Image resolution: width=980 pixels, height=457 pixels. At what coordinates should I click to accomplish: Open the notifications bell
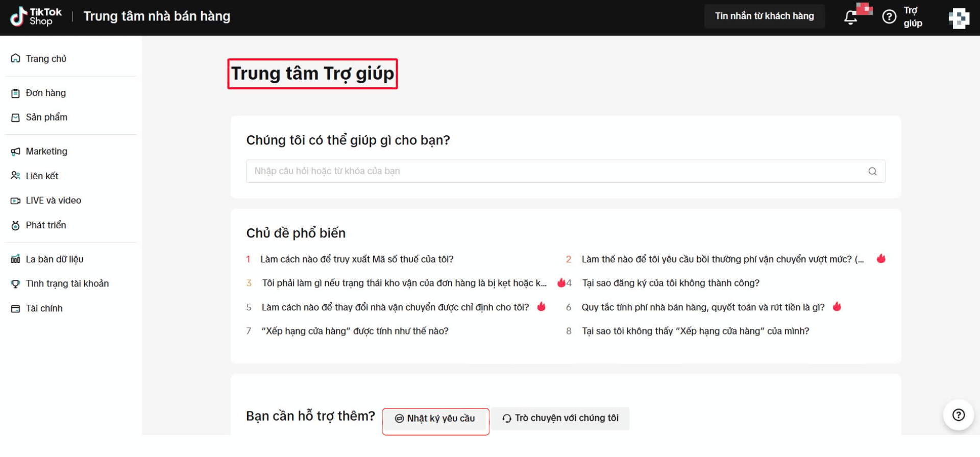(850, 17)
